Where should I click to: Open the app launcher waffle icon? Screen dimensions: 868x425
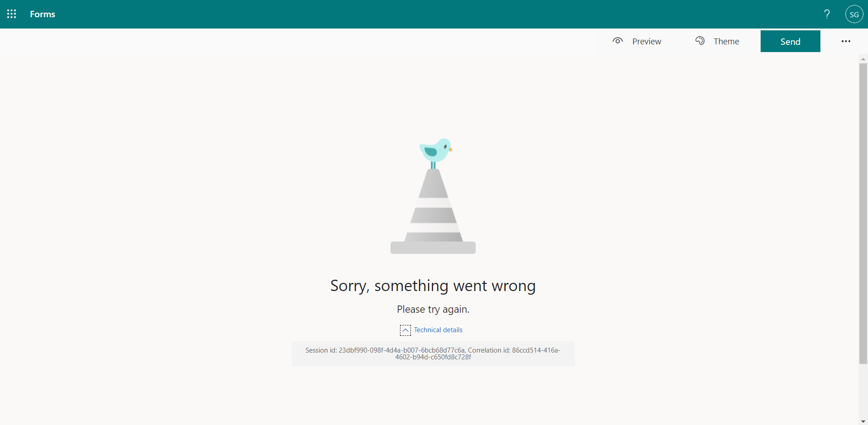[12, 14]
